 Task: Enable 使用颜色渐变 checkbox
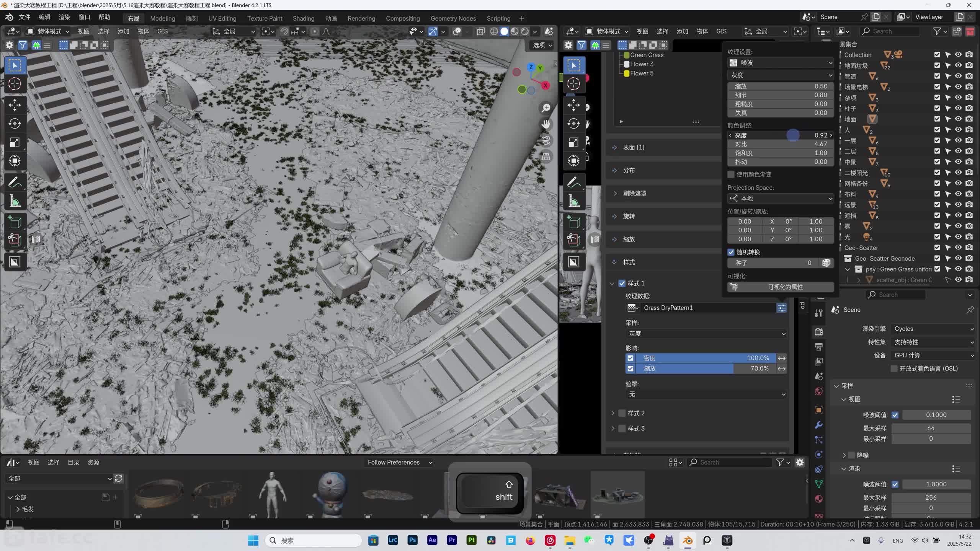(731, 174)
